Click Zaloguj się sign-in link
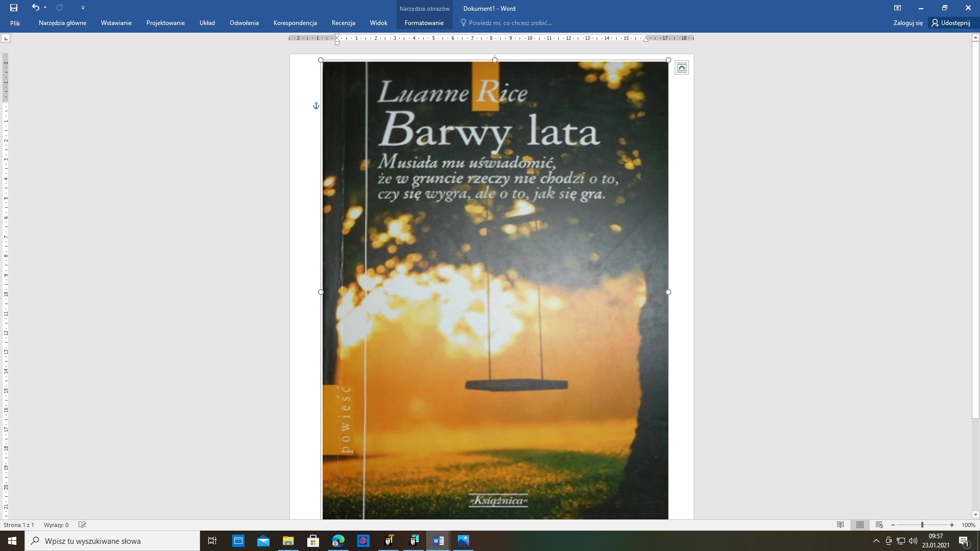Image resolution: width=980 pixels, height=551 pixels. tap(908, 23)
